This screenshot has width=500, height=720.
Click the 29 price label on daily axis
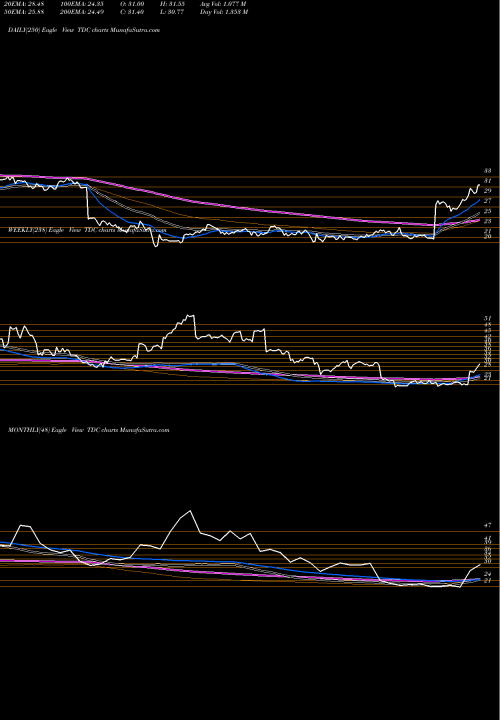pos(488,191)
